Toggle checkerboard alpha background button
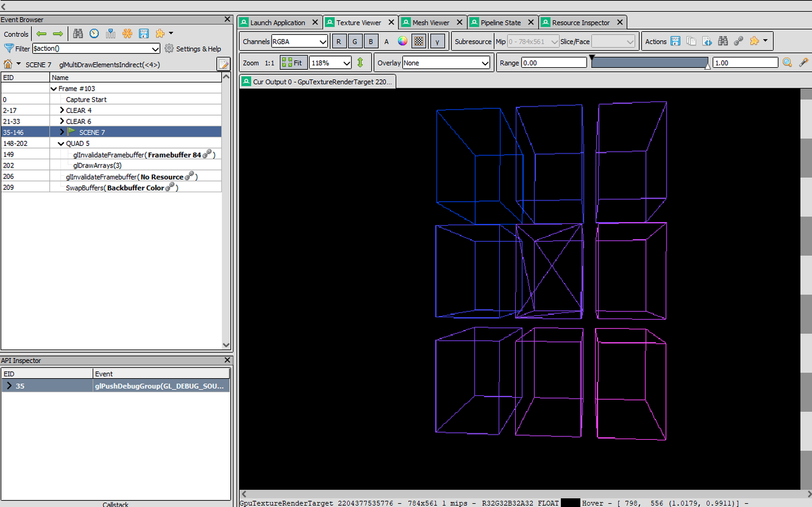Viewport: 812px width, 507px height. pos(419,41)
